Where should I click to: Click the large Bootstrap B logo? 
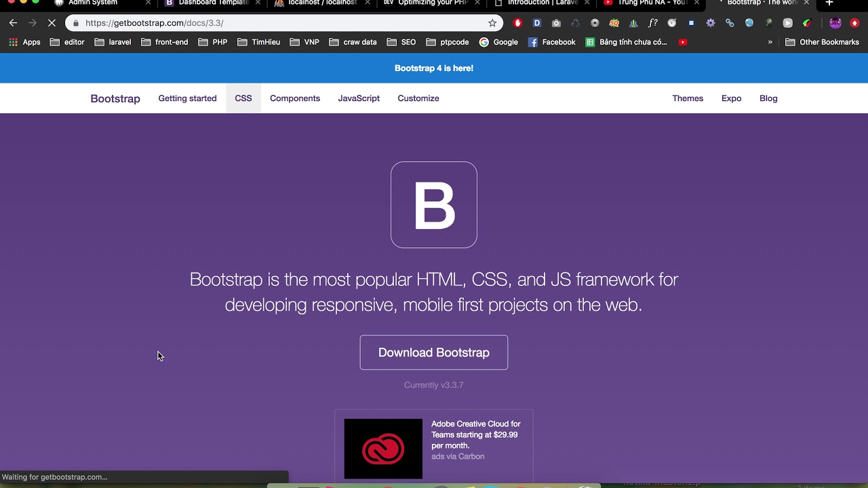[434, 205]
